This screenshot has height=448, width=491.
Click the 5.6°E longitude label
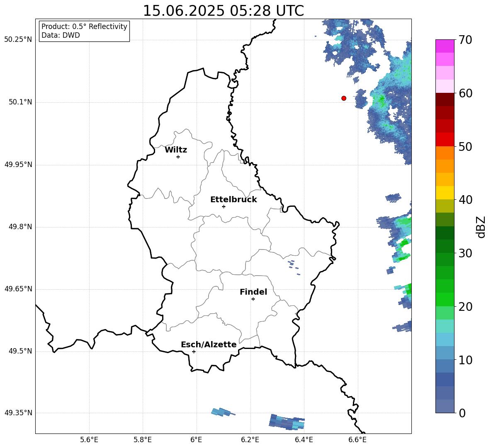(89, 440)
